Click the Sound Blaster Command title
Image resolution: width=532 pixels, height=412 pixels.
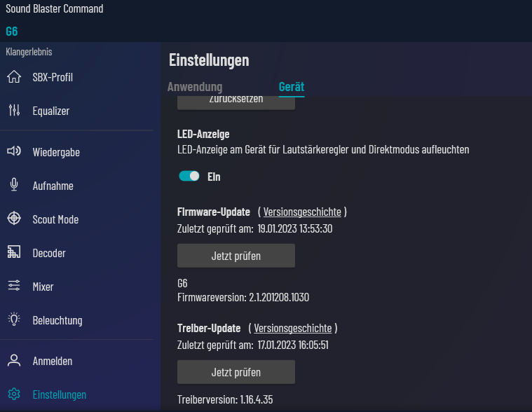55,9
